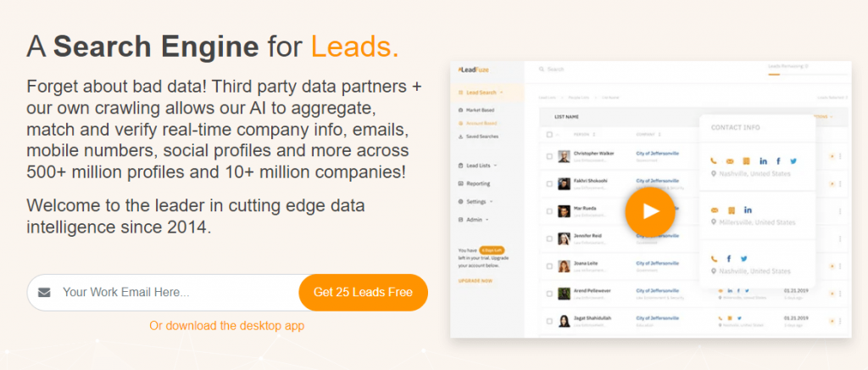Expand the Settings dropdown in sidebar
Screen dimensions: 868x370
pos(477,201)
